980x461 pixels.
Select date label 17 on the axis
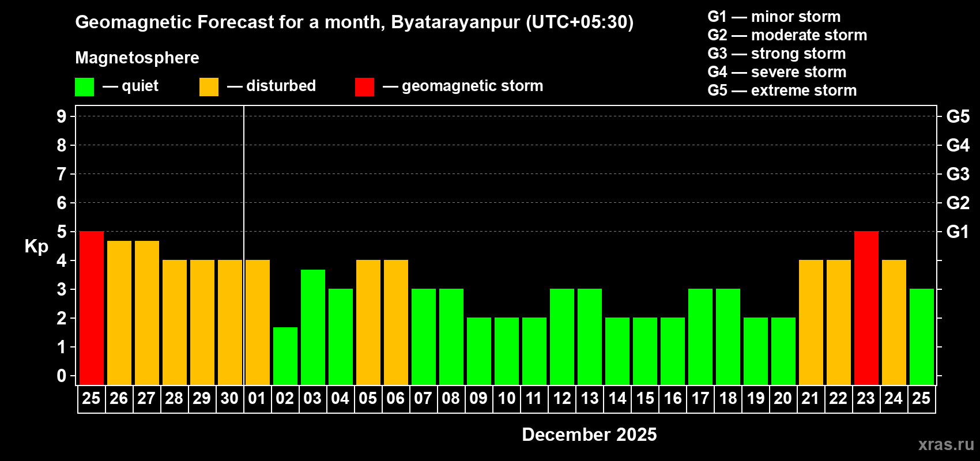point(700,399)
